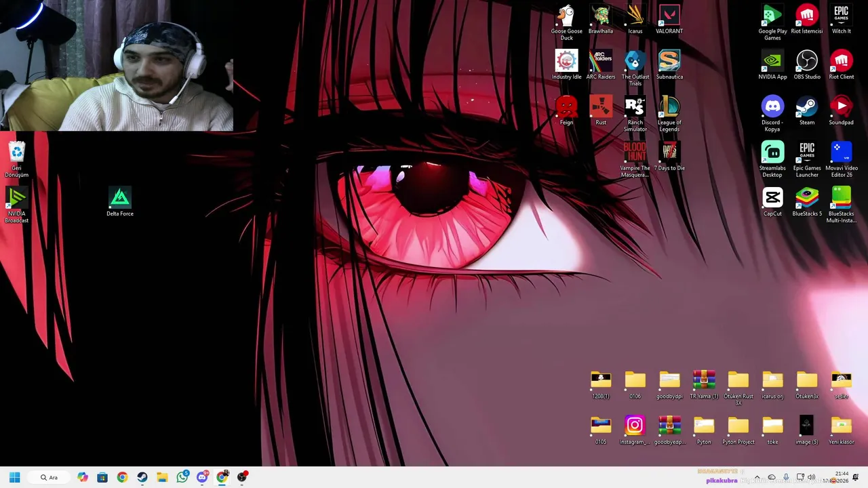
Task: Open ARC Raiders desktop icon
Action: pyautogui.click(x=601, y=65)
